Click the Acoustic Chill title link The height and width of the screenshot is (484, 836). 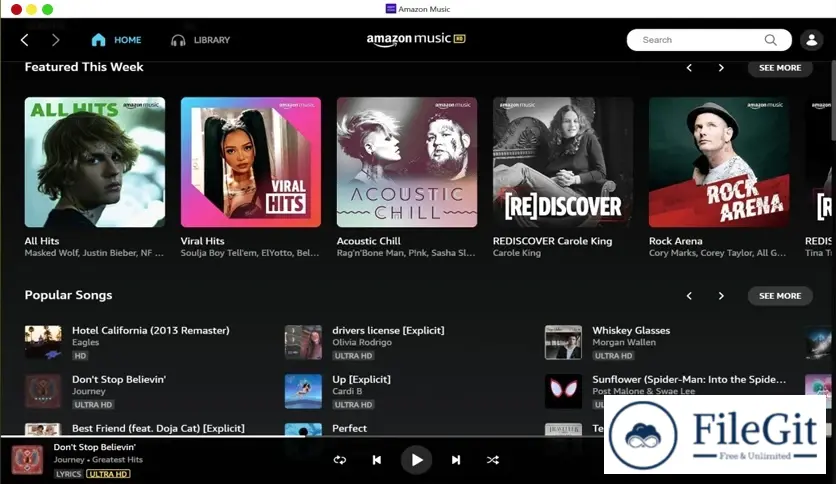(x=369, y=241)
